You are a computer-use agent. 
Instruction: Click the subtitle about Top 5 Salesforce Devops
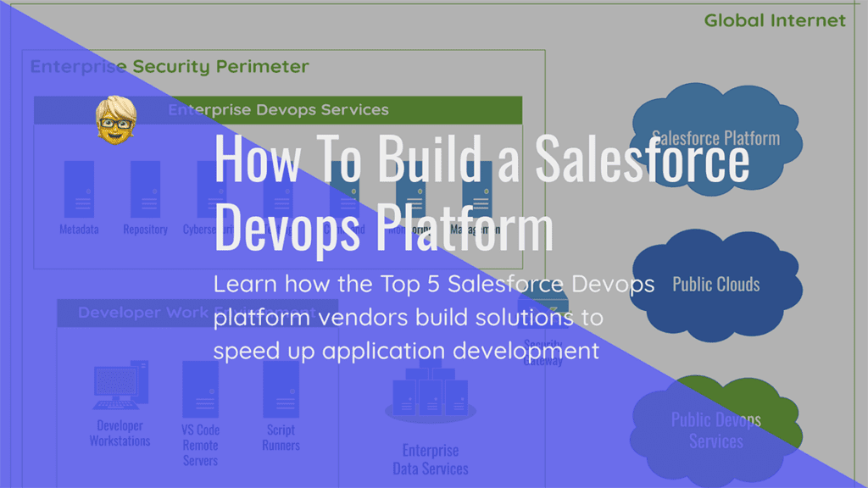pyautogui.click(x=434, y=317)
